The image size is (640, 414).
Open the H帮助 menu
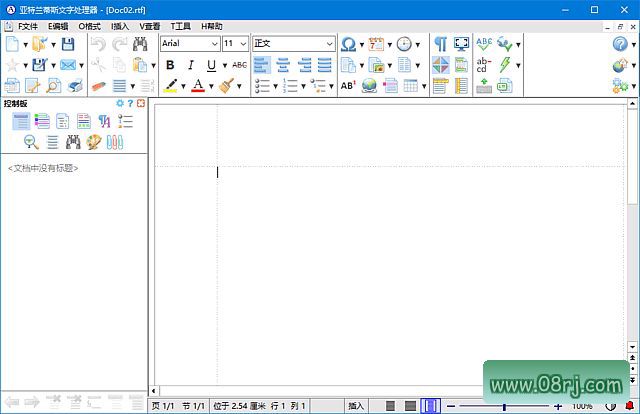click(x=211, y=27)
